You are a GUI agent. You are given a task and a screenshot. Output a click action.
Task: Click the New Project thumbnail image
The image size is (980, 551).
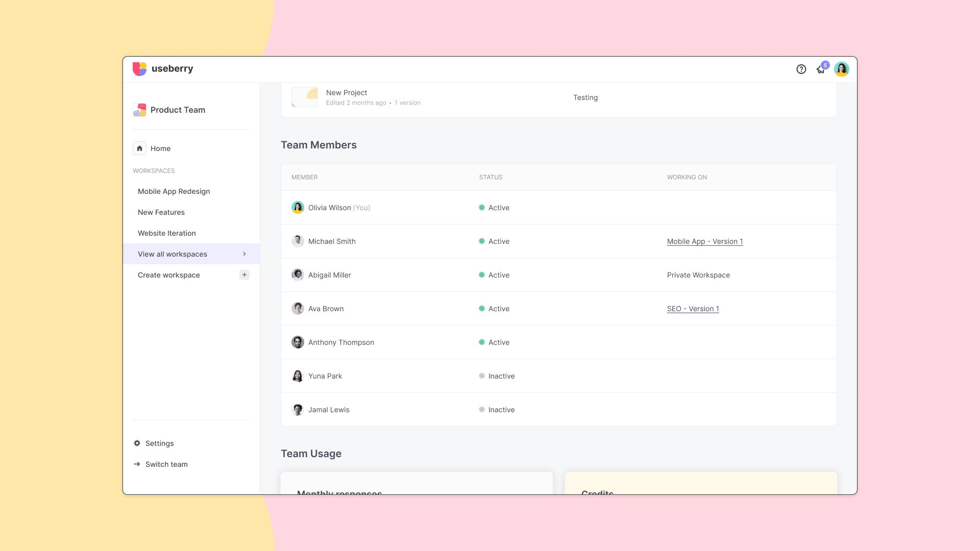point(305,97)
